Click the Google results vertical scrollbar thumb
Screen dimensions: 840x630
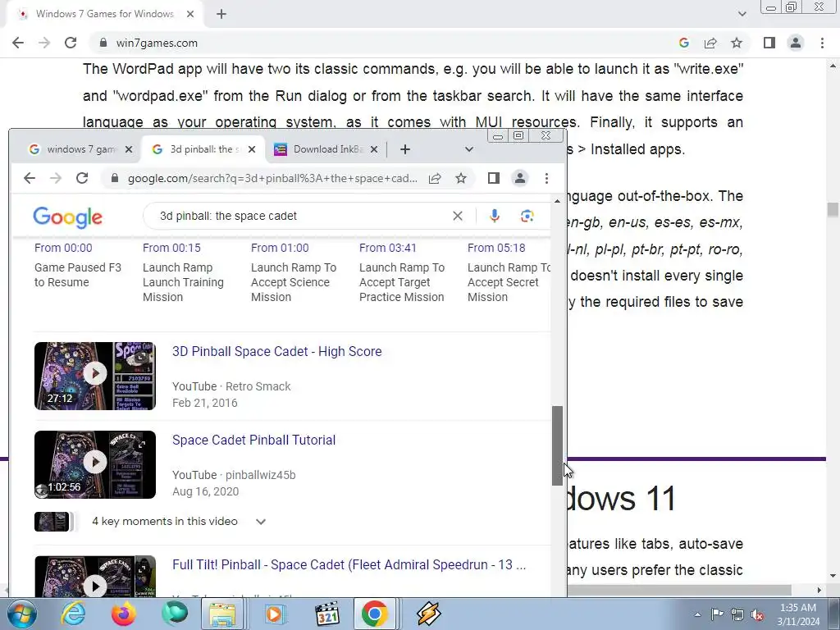[558, 445]
